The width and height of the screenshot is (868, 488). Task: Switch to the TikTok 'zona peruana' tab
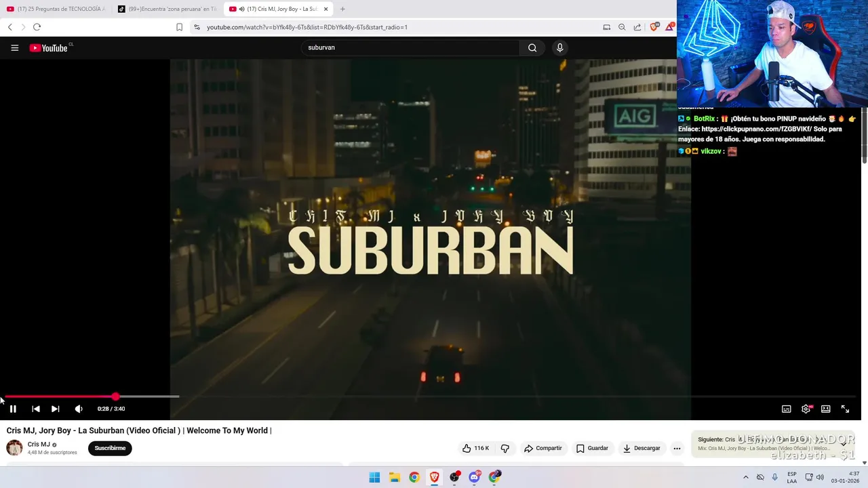(x=167, y=9)
